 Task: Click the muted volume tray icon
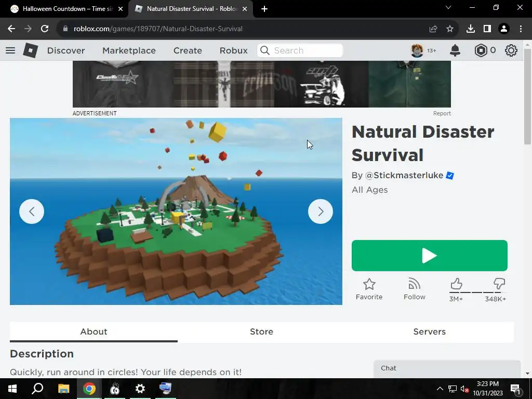[x=464, y=389]
